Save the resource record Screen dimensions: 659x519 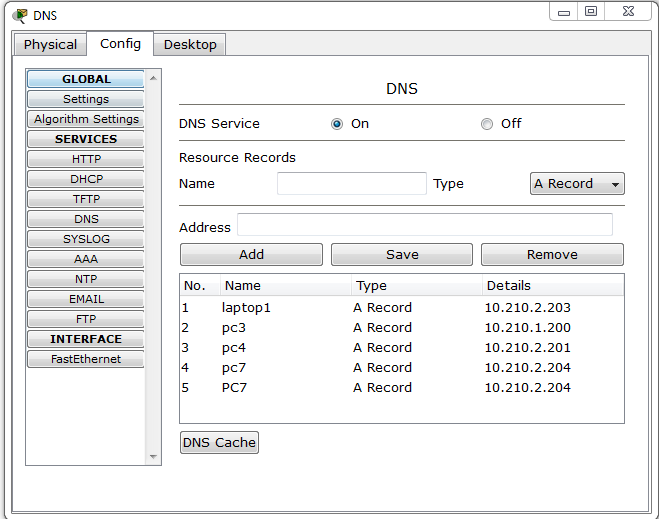(402, 255)
